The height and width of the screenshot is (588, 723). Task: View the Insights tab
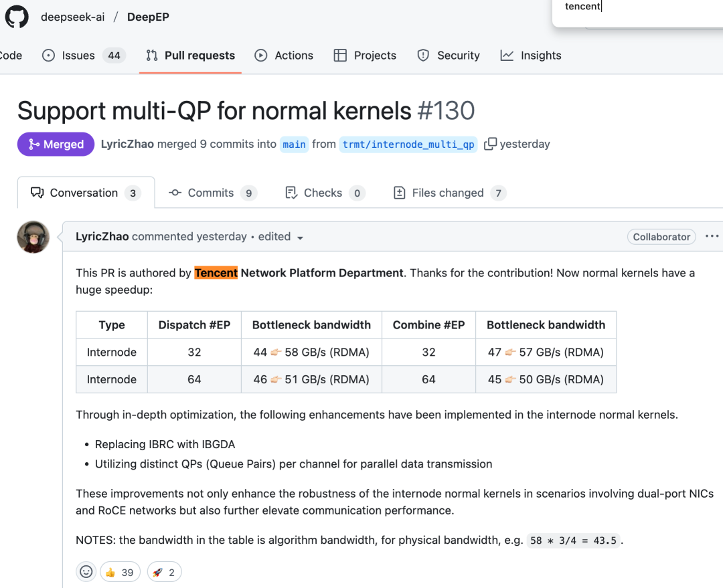pos(531,56)
